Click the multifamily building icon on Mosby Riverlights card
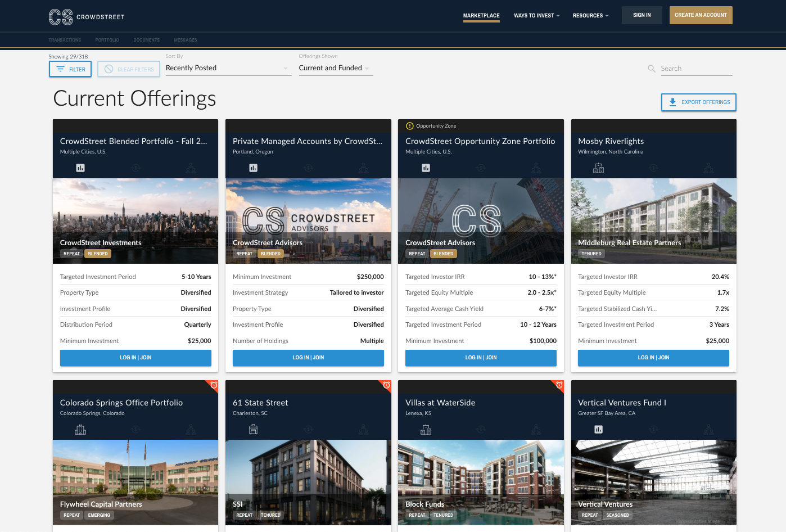This screenshot has width=786, height=532. click(x=598, y=168)
